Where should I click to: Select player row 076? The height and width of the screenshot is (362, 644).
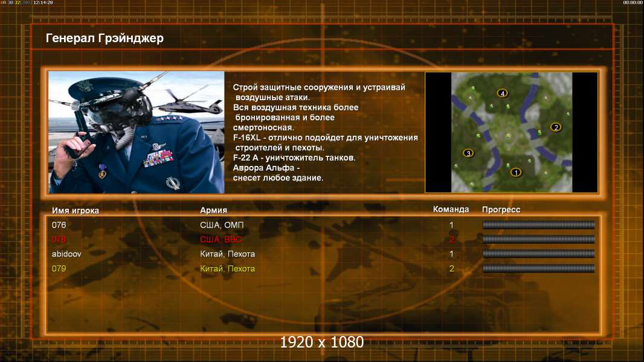[x=323, y=225]
